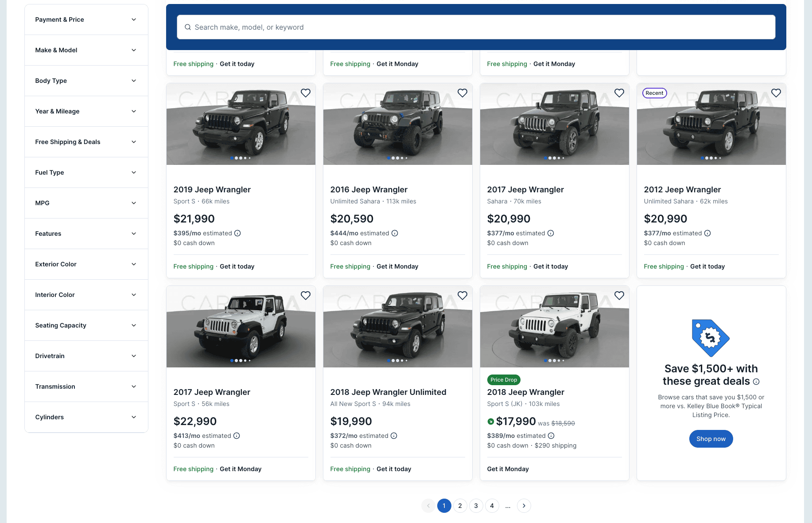Click '$0 cash down · $290 shipping' text

(532, 445)
